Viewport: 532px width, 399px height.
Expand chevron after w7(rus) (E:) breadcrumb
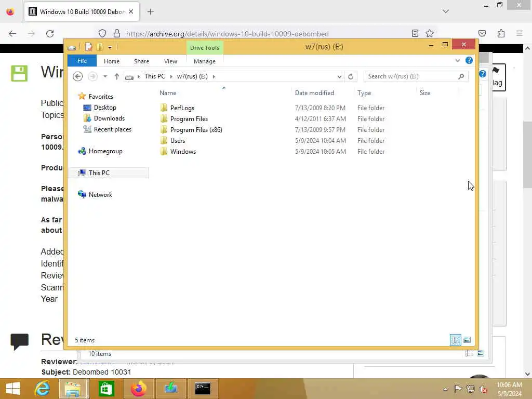[x=214, y=76]
